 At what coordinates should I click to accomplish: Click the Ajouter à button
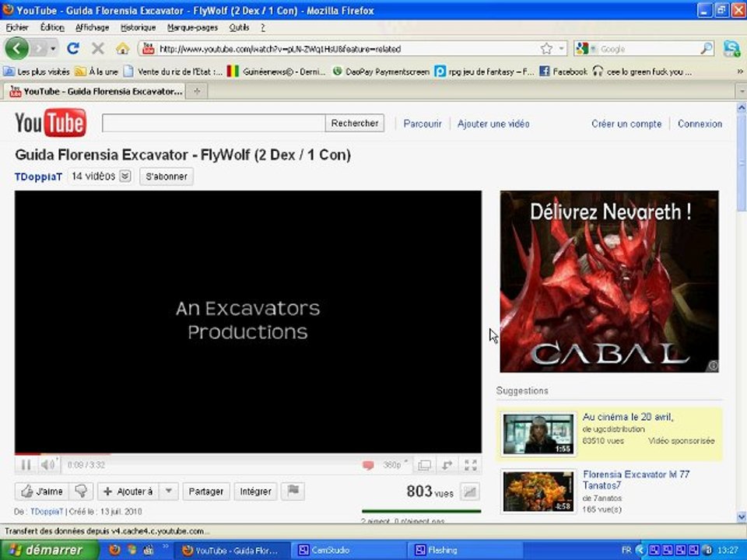[x=128, y=492]
